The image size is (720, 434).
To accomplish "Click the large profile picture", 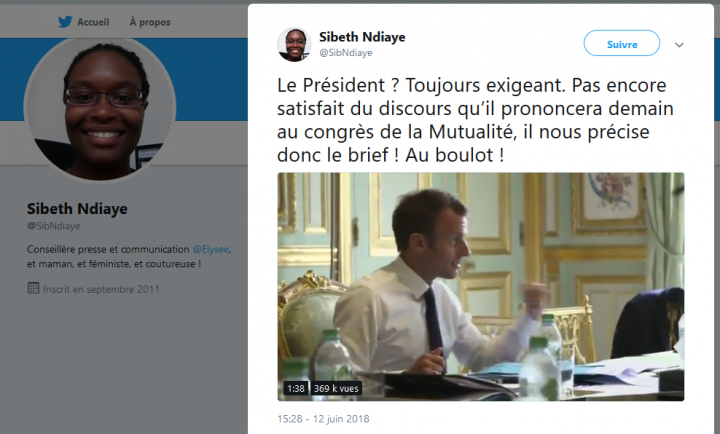I will point(100,109).
